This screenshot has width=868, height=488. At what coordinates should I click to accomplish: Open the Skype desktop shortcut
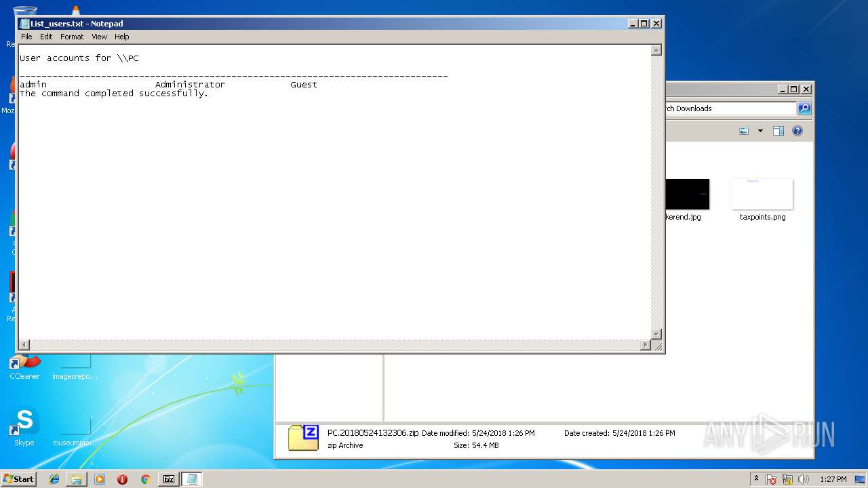click(x=24, y=426)
